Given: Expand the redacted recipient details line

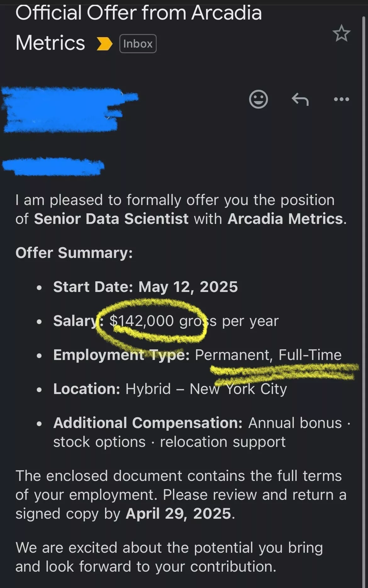Looking at the screenshot, I should click(53, 166).
